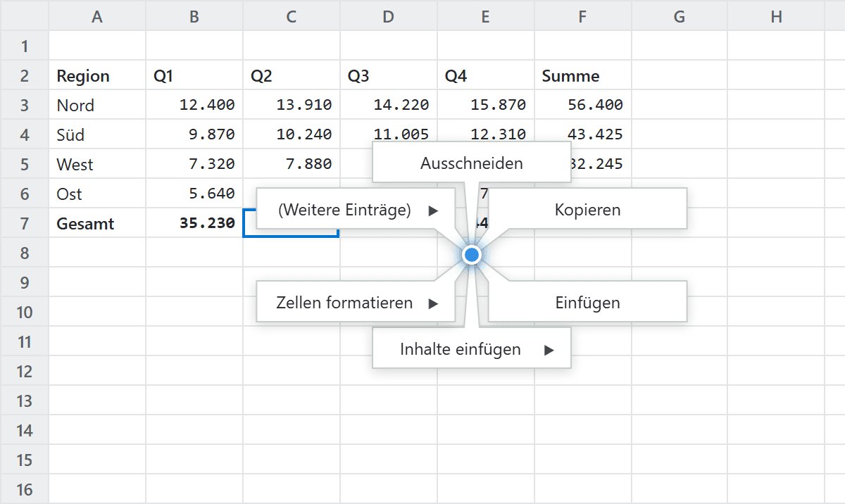Select column H header
Screen dimensions: 845x504
point(776,17)
